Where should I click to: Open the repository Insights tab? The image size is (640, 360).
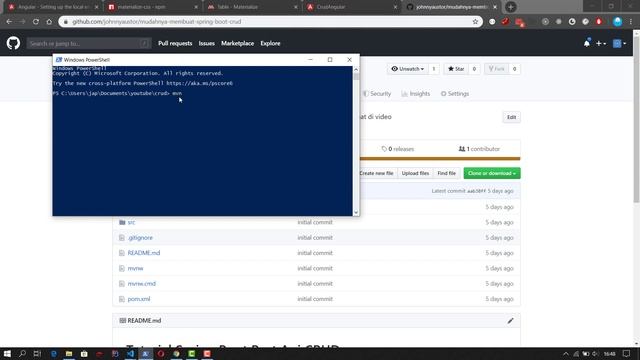[x=416, y=94]
